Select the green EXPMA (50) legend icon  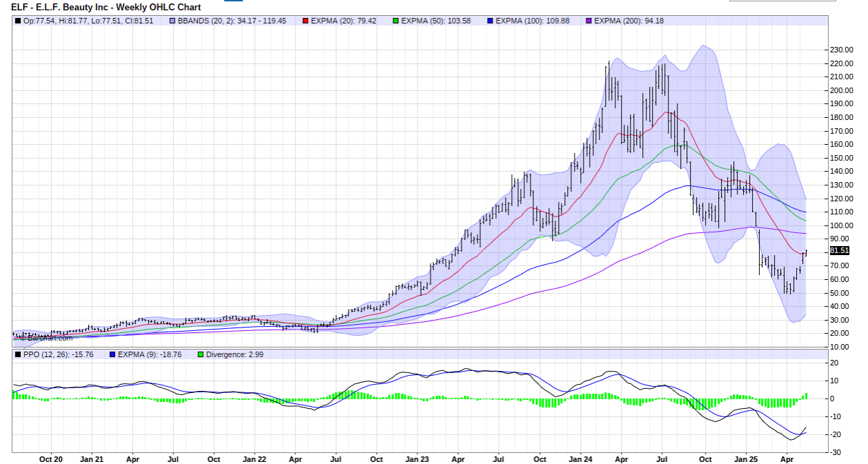395,21
